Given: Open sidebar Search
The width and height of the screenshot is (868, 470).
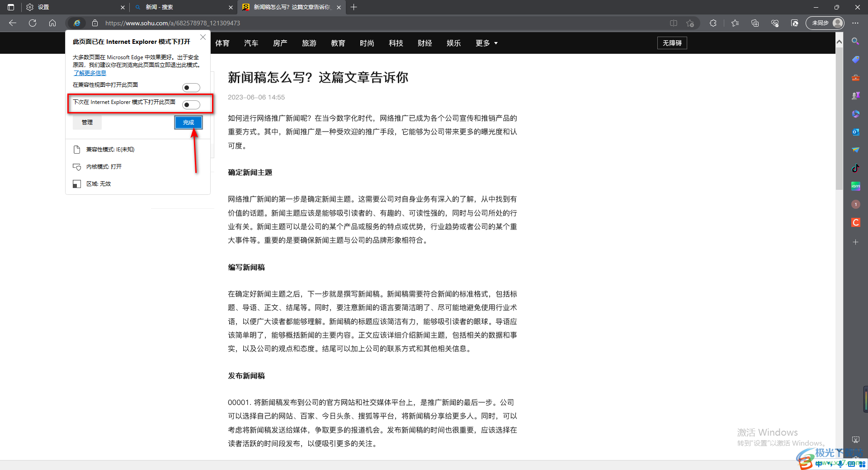Looking at the screenshot, I should [x=855, y=41].
